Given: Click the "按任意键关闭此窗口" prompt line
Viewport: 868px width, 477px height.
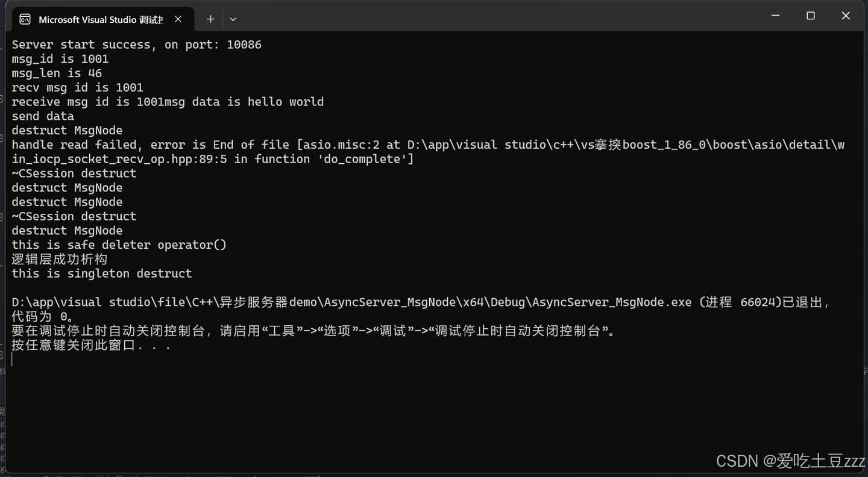Looking at the screenshot, I should [90, 346].
